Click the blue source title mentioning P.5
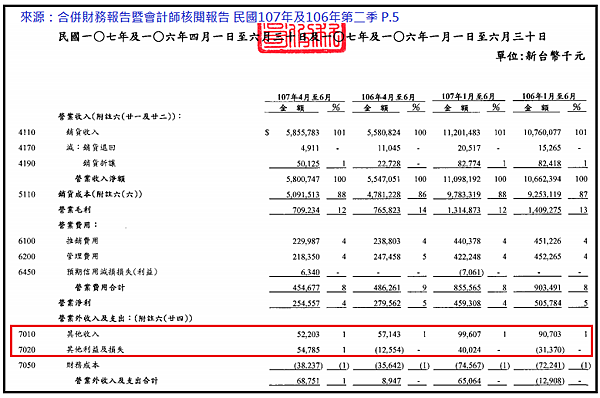Image resolution: width=600 pixels, height=398 pixels. pyautogui.click(x=210, y=17)
